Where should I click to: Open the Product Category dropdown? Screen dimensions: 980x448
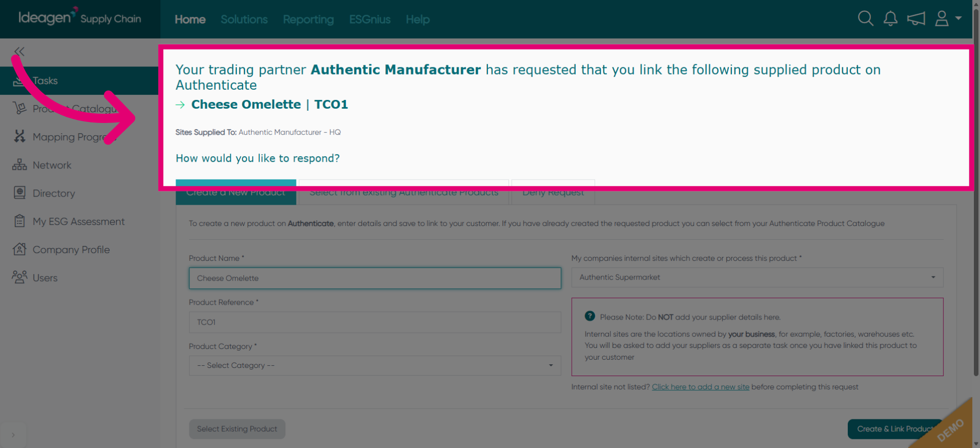(x=375, y=365)
